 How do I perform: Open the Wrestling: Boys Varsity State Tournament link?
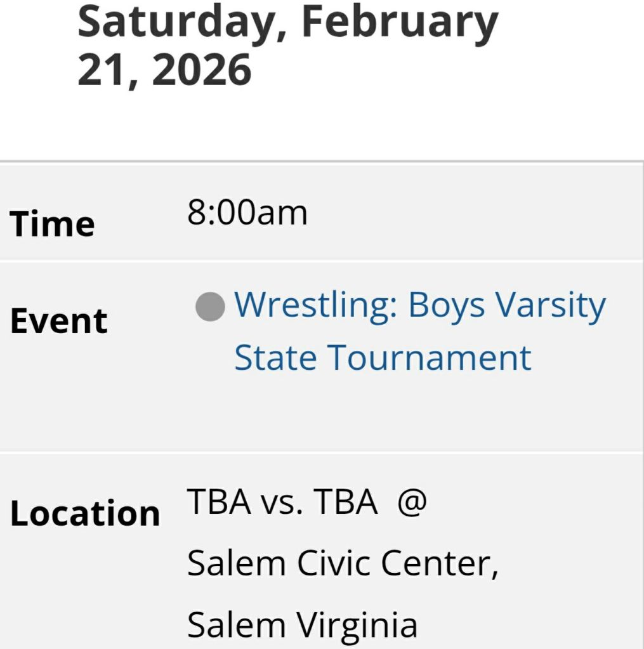click(x=419, y=306)
